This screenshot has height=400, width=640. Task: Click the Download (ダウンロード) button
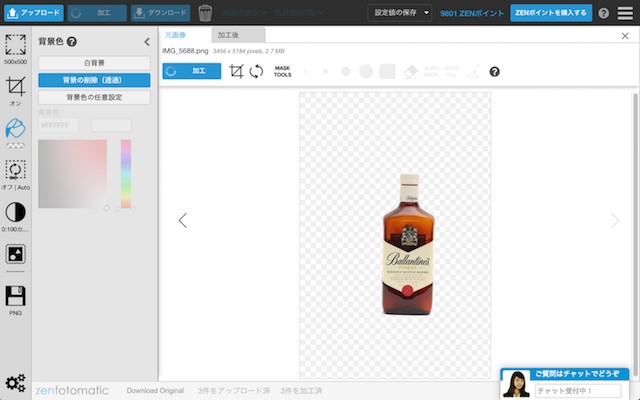161,13
